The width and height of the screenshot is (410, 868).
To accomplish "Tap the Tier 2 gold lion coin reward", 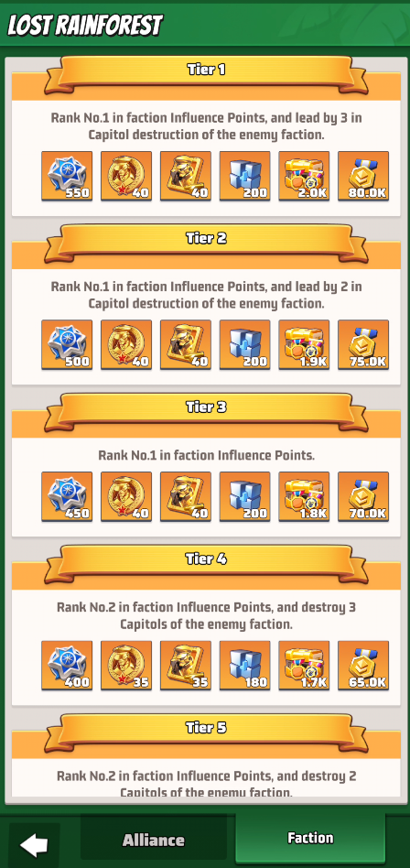I will [x=126, y=344].
